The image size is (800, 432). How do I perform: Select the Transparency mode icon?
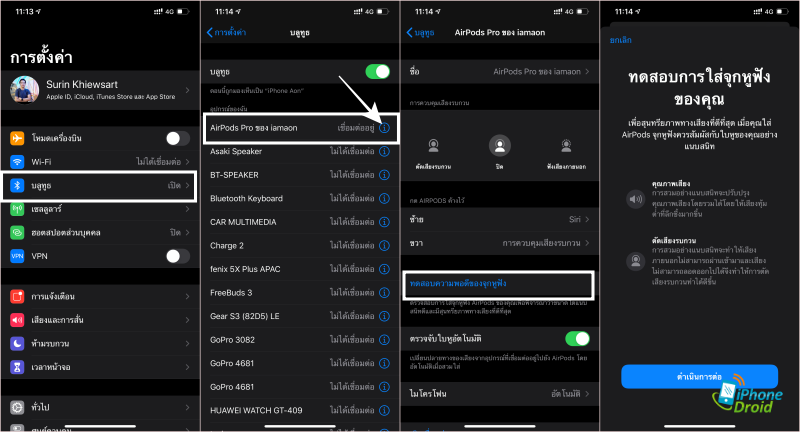pyautogui.click(x=566, y=146)
